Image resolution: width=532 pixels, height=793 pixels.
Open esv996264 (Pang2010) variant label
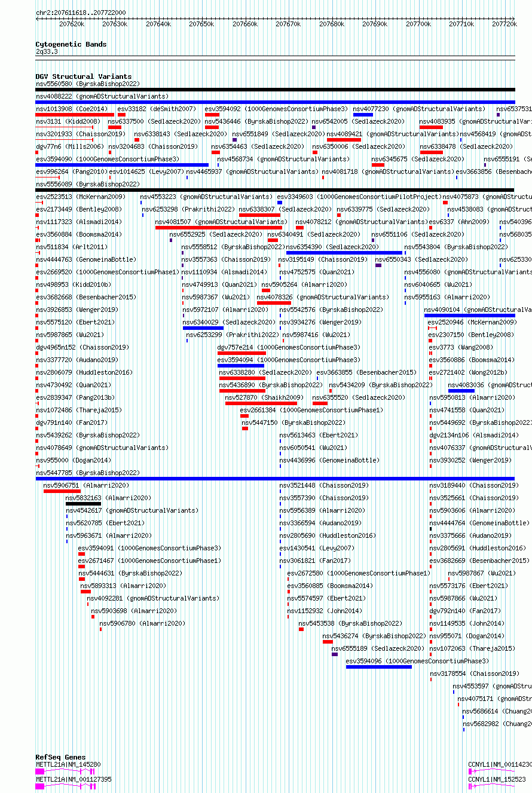coord(72,172)
